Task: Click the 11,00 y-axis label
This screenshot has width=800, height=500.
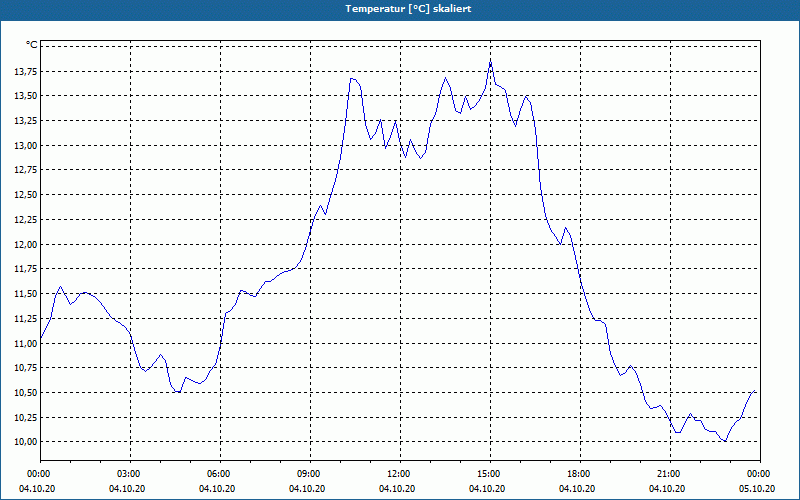Action: click(x=26, y=343)
